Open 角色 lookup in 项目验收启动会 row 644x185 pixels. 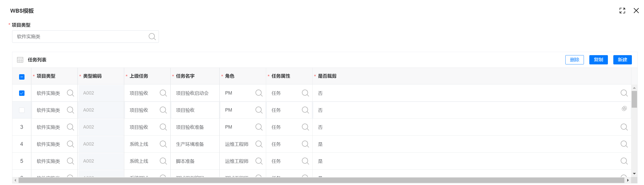(259, 93)
